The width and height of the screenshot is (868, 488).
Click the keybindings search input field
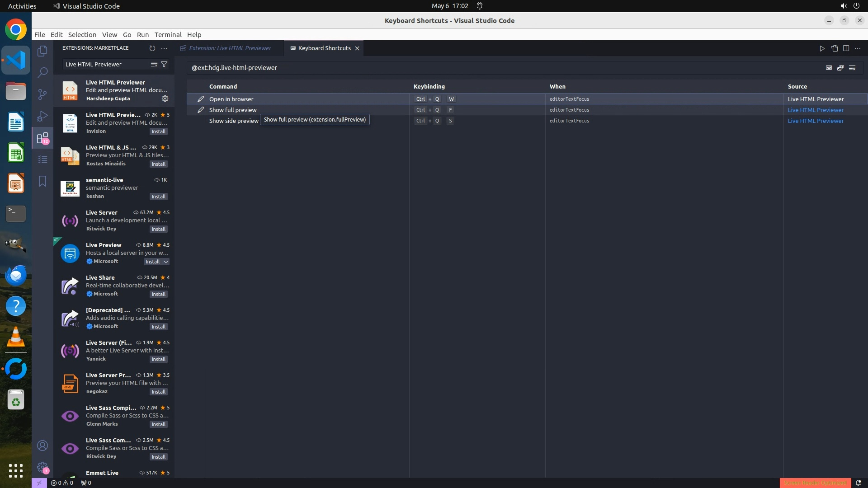[497, 68]
